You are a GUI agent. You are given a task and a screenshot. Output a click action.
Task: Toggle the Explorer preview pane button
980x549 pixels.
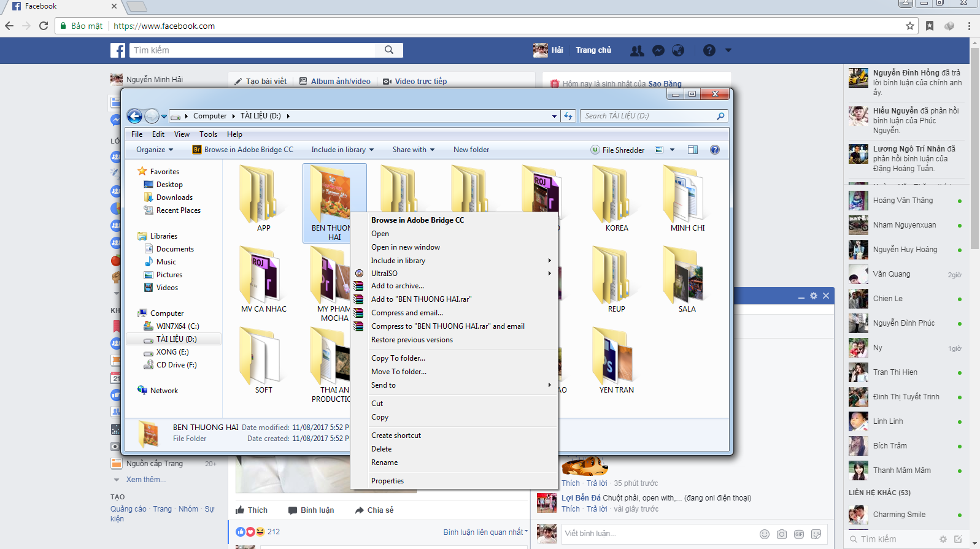coord(693,150)
